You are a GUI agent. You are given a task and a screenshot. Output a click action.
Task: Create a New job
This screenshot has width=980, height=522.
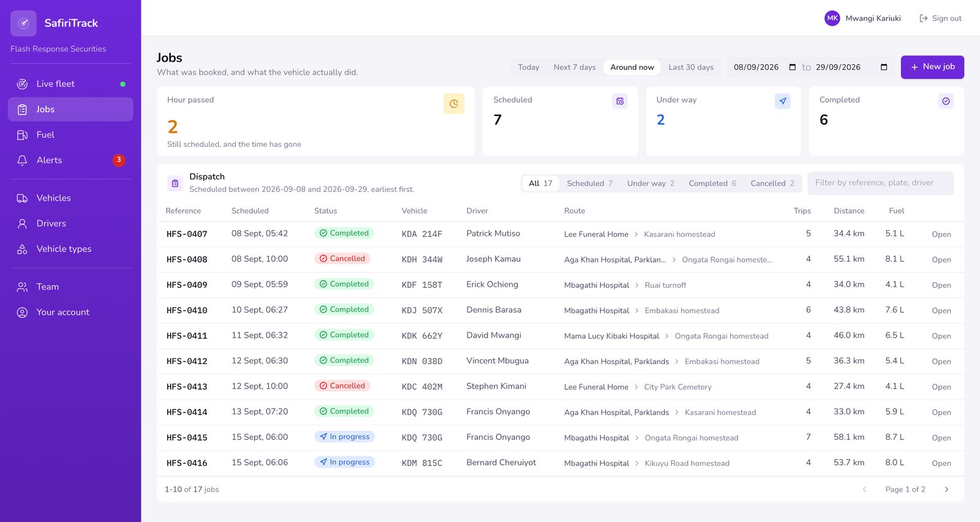[932, 67]
